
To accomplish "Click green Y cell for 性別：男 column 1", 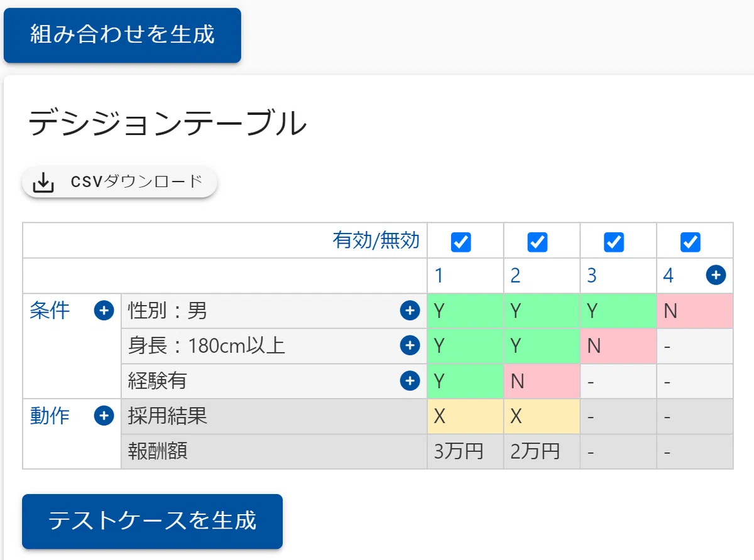I will (466, 311).
